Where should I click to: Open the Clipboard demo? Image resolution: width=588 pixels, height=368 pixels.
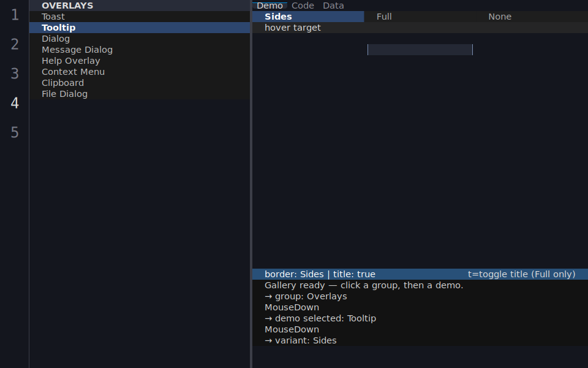click(140, 83)
